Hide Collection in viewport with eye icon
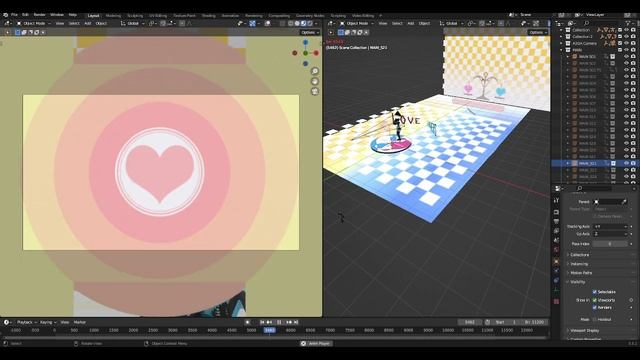The image size is (640, 360). click(x=627, y=30)
